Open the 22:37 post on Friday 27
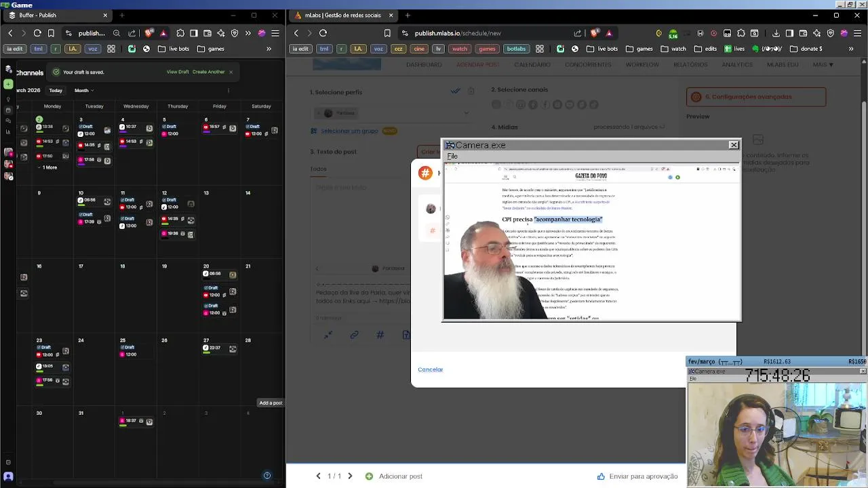Image resolution: width=868 pixels, height=488 pixels. pyautogui.click(x=220, y=348)
